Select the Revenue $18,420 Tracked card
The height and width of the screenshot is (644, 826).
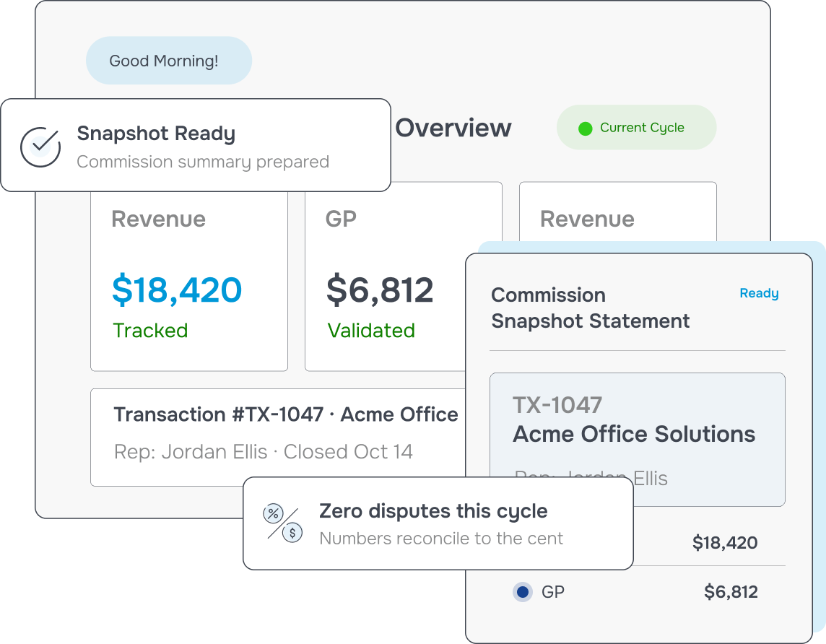pos(189,281)
